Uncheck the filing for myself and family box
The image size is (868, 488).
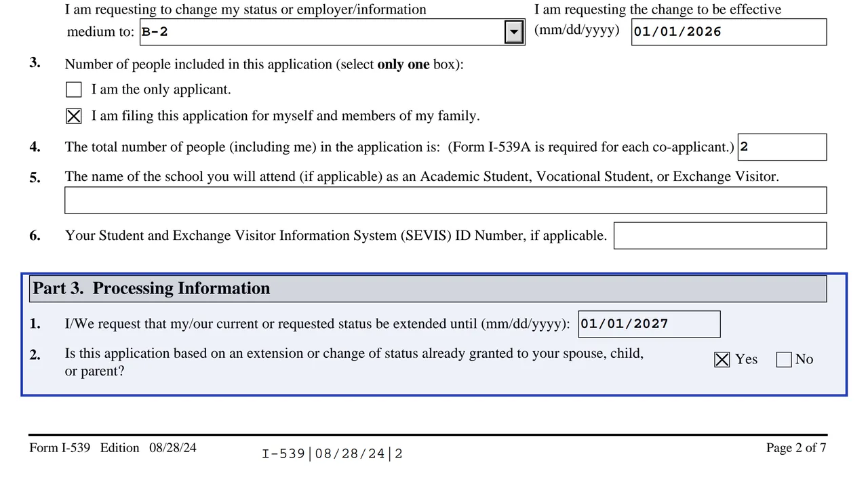[74, 116]
